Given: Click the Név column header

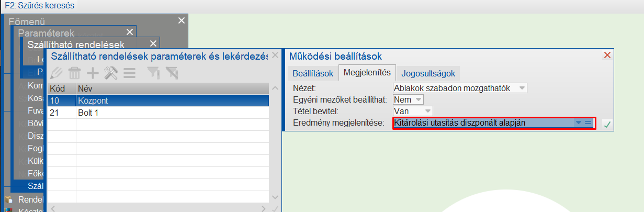Looking at the screenshot, I should click(173, 88).
